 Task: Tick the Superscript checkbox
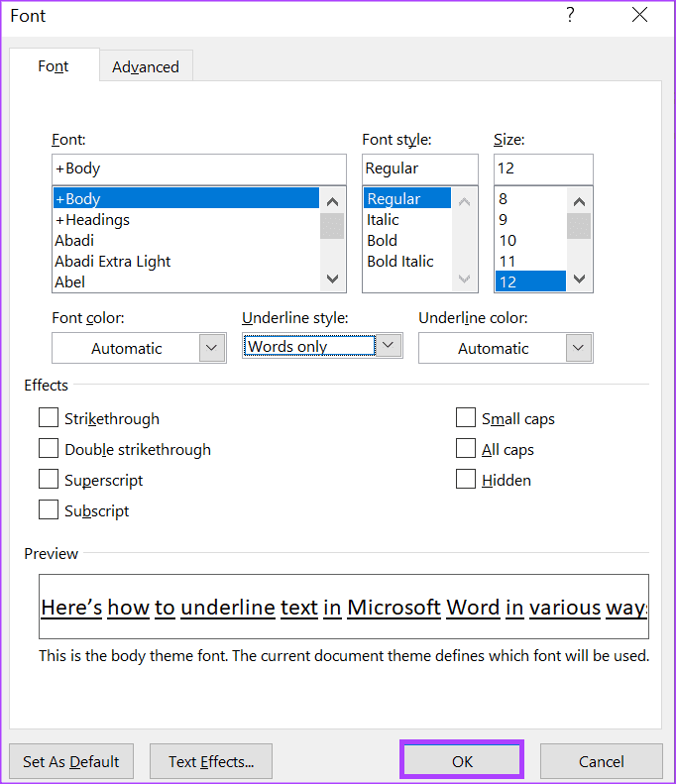49,479
